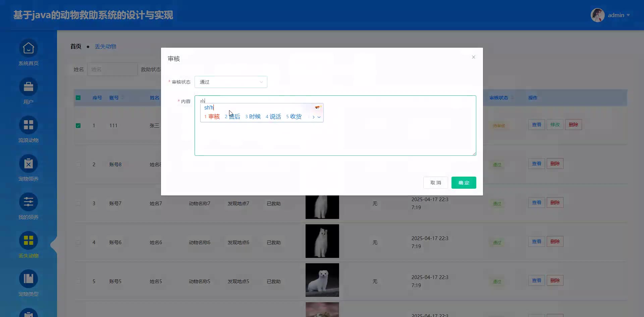This screenshot has width=644, height=317.
Task: Pick IME candidate 4 说话
Action: click(x=273, y=117)
